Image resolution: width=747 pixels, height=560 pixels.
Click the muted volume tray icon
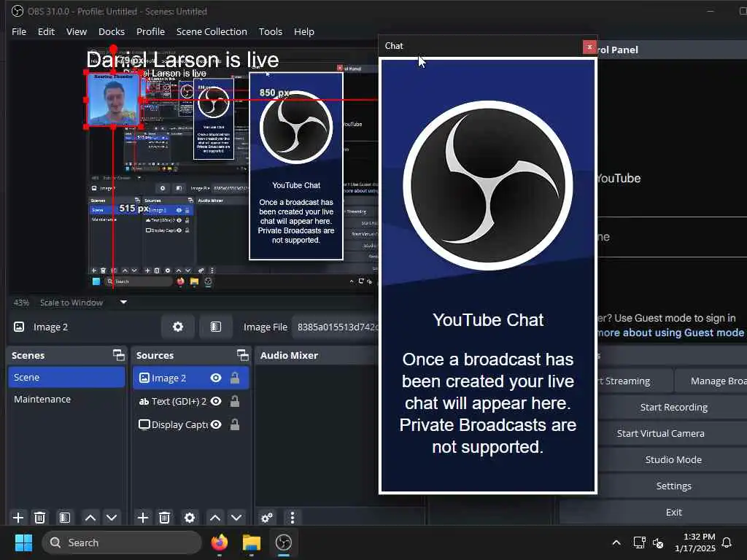[658, 542]
